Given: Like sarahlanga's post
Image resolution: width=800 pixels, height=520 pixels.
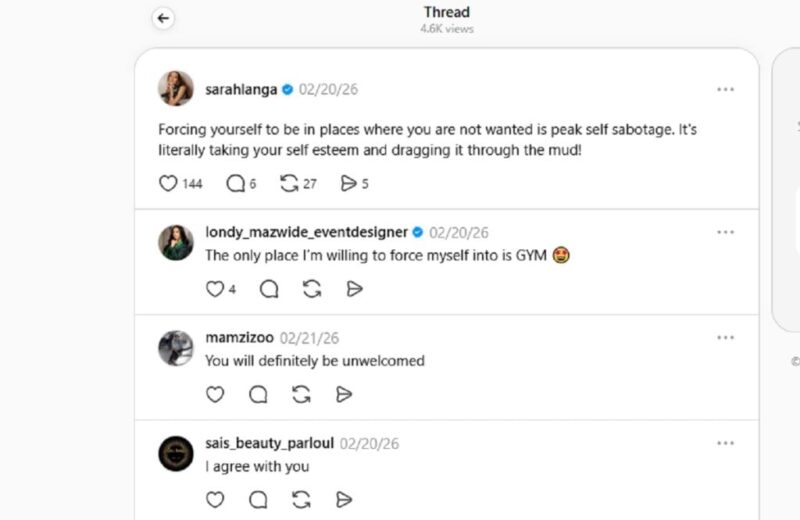Looking at the screenshot, I should pos(169,183).
